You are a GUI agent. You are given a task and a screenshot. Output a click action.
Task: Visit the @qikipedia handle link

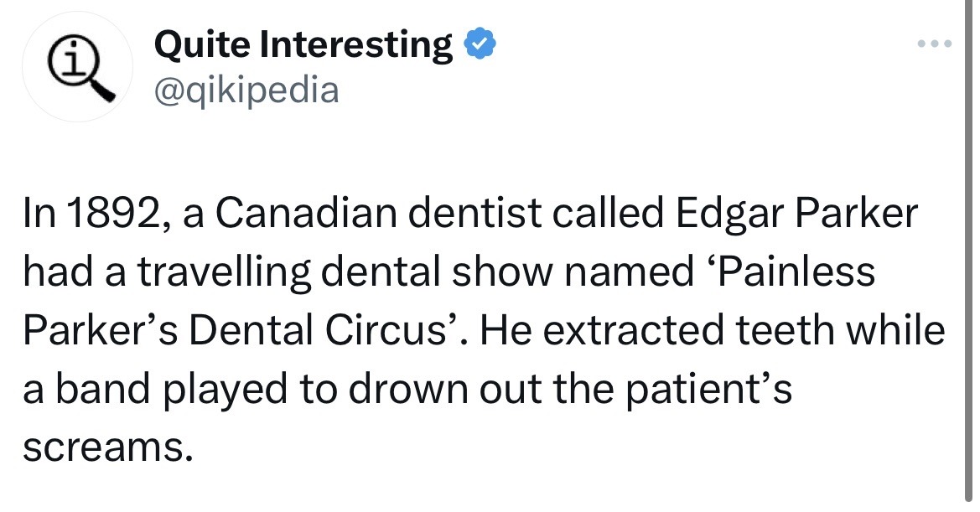pos(247,88)
